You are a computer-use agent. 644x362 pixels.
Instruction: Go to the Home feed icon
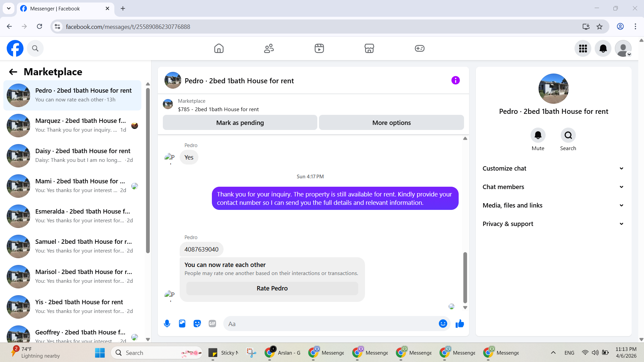pyautogui.click(x=219, y=48)
